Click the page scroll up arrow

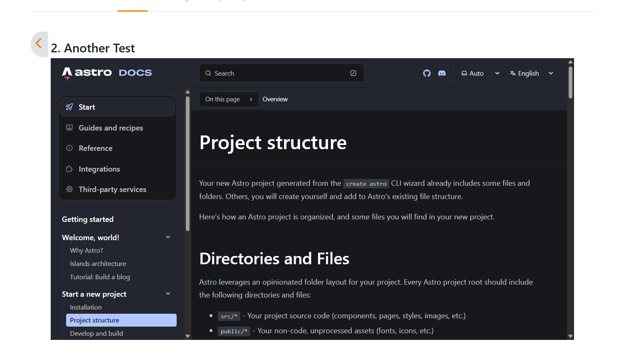tap(570, 62)
